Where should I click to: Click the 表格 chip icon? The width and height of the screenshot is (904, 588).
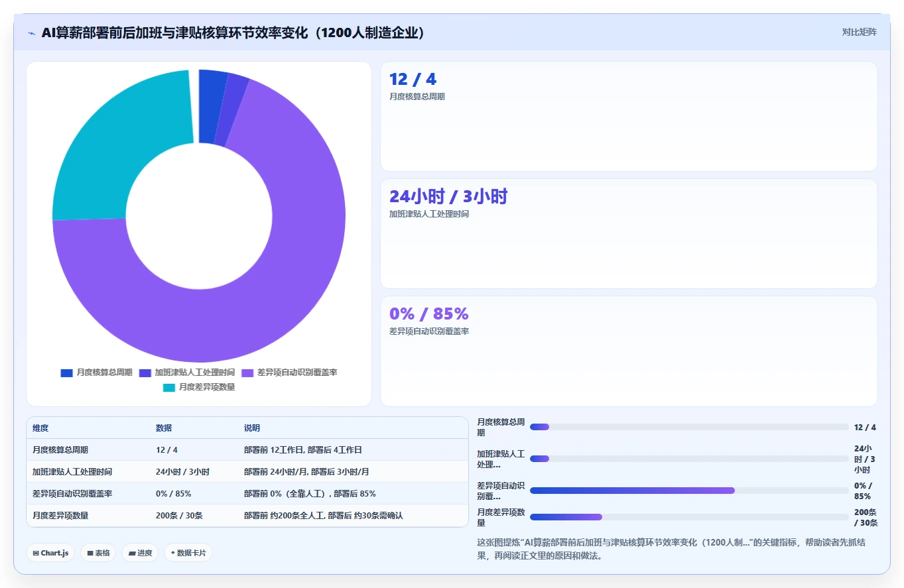90,553
